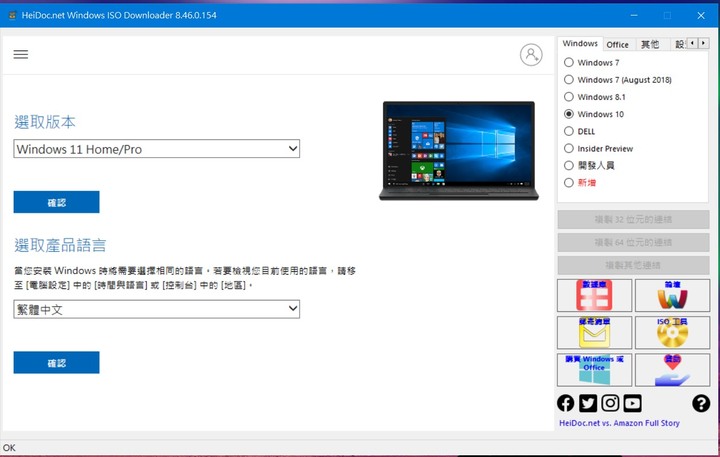The width and height of the screenshot is (720, 457).
Task: Open the Facebook icon
Action: click(566, 403)
